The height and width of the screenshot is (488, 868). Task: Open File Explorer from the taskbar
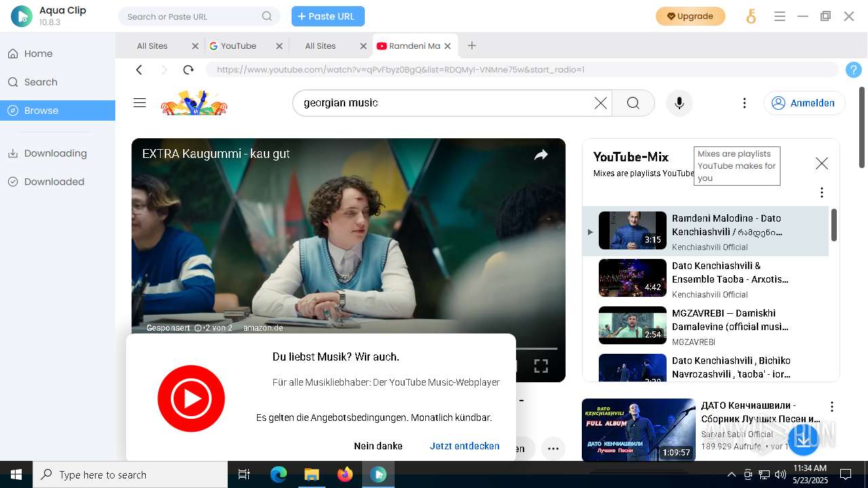(x=312, y=474)
